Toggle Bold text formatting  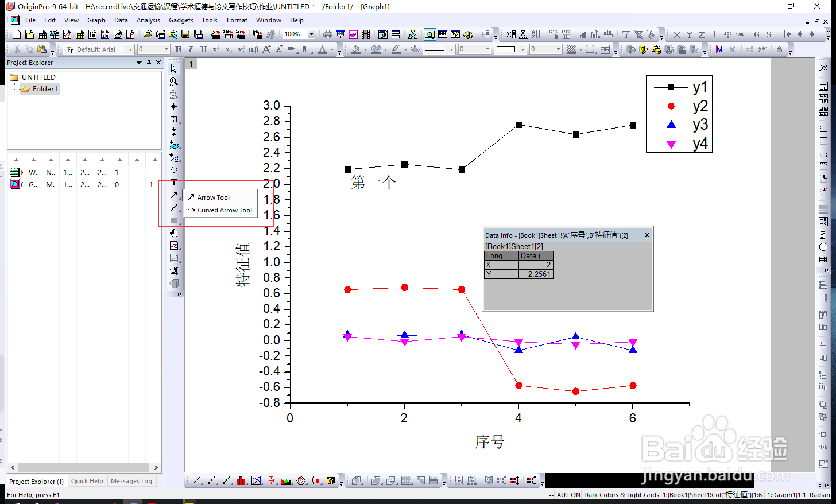(x=179, y=49)
